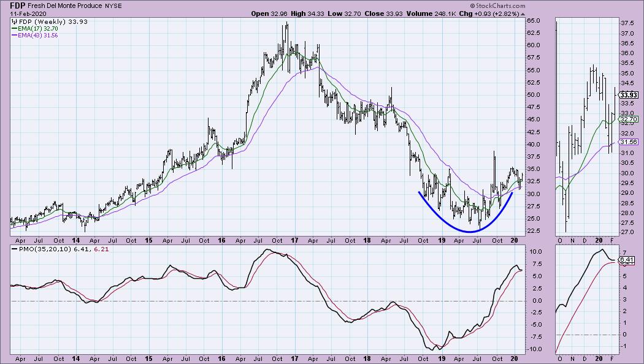This screenshot has height=364, width=644.
Task: Click the 0.0 label on the PMO axis
Action: [537, 300]
